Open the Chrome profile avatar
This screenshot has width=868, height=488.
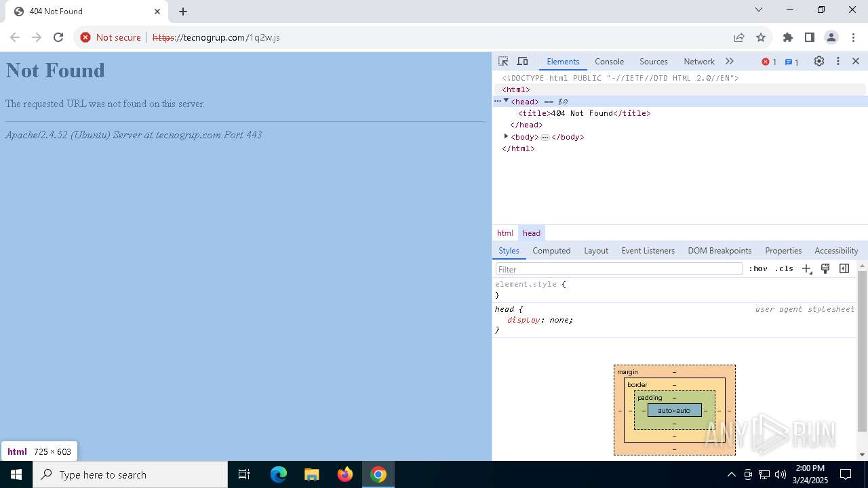point(831,37)
